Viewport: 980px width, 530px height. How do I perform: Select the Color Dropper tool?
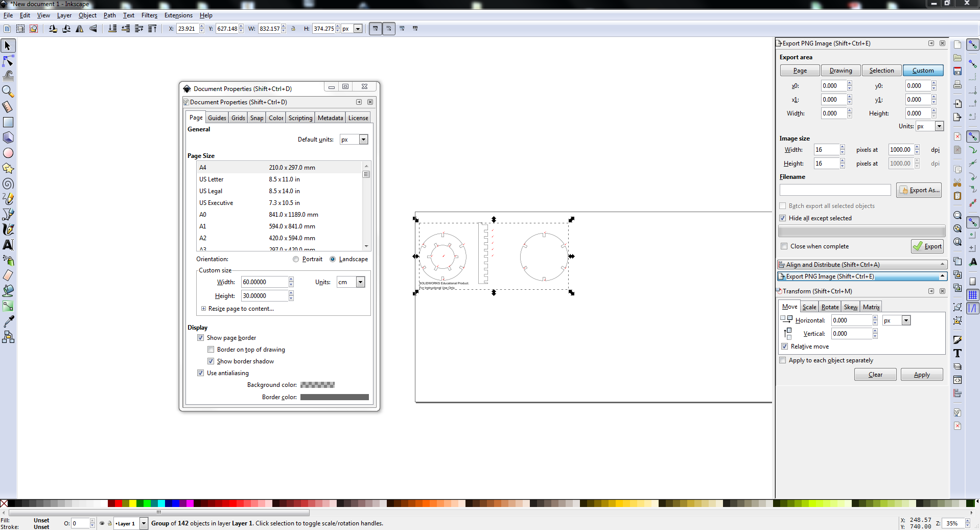[8, 321]
